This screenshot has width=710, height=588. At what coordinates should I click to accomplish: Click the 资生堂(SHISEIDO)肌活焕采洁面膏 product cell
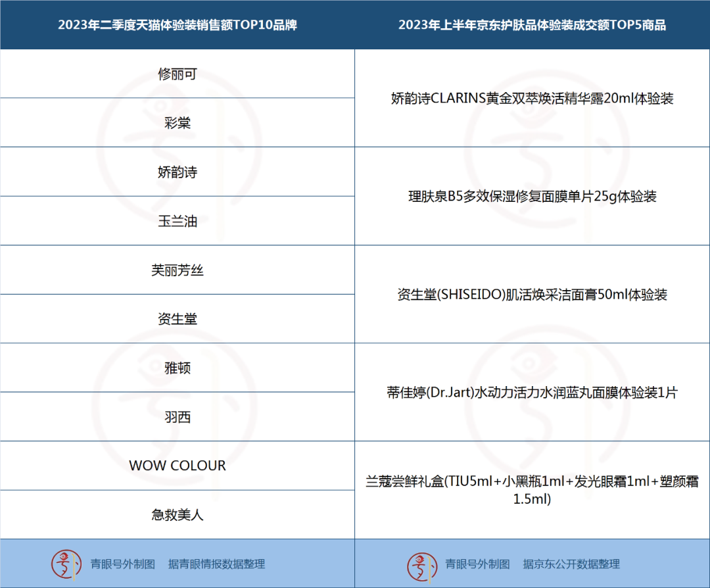[x=532, y=295]
